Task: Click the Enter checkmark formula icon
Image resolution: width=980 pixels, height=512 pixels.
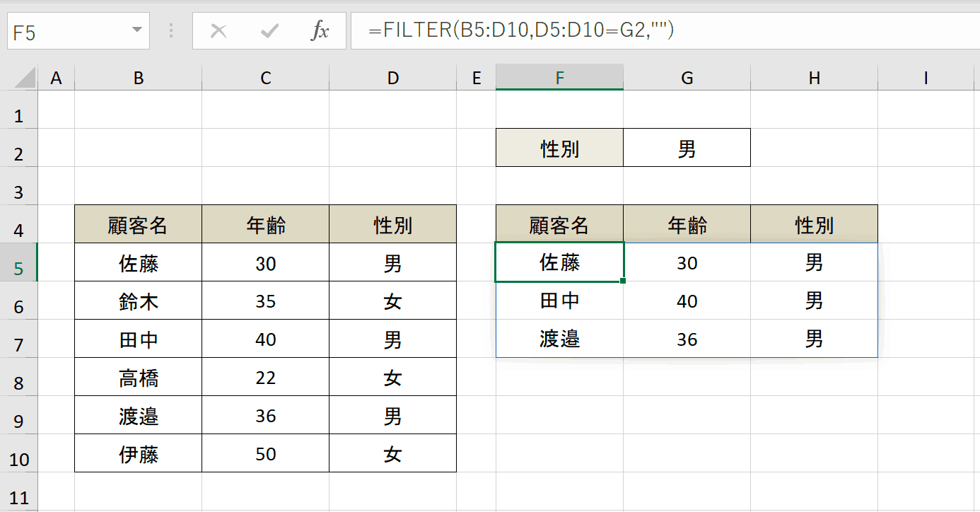Action: tap(269, 31)
